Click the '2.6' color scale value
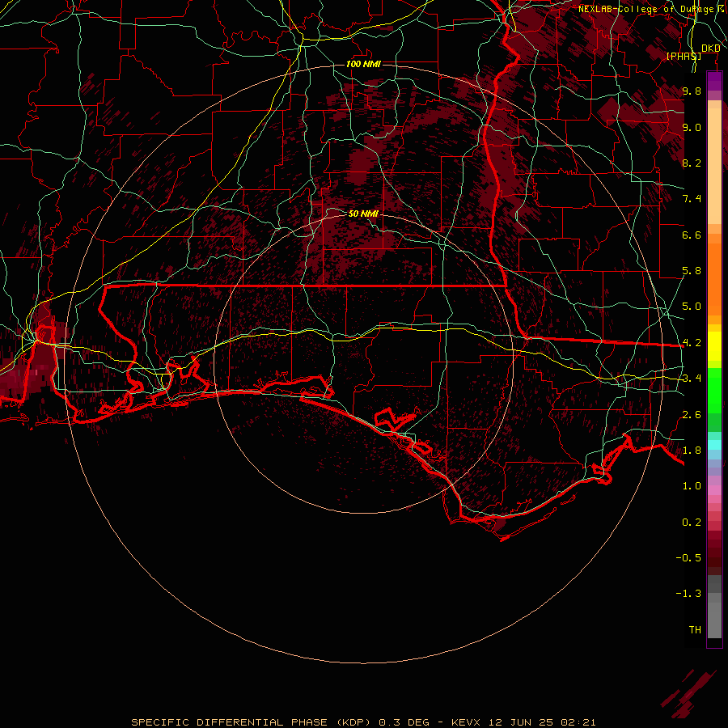Image resolution: width=728 pixels, height=728 pixels. click(x=692, y=415)
